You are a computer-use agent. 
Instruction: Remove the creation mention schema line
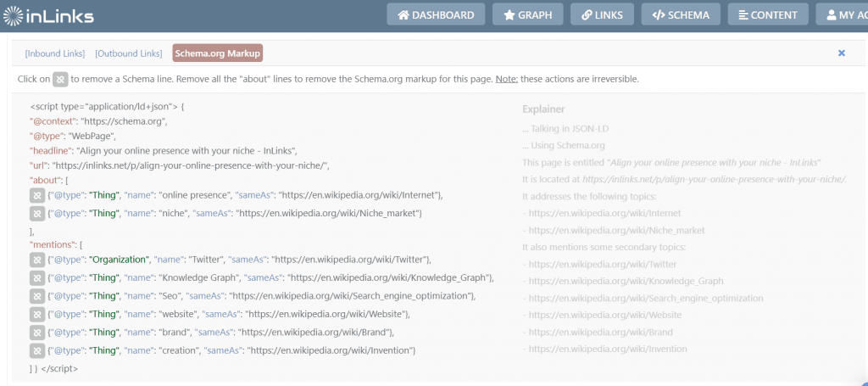click(37, 350)
